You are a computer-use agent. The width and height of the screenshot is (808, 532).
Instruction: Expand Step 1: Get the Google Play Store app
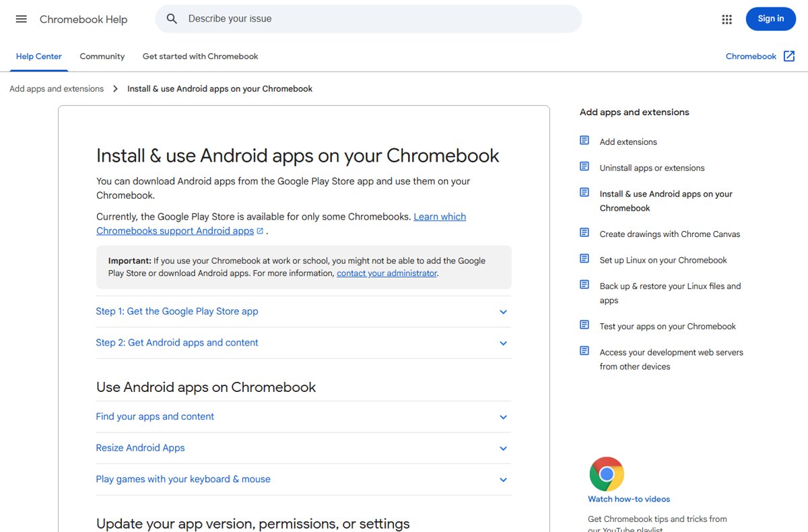click(304, 312)
